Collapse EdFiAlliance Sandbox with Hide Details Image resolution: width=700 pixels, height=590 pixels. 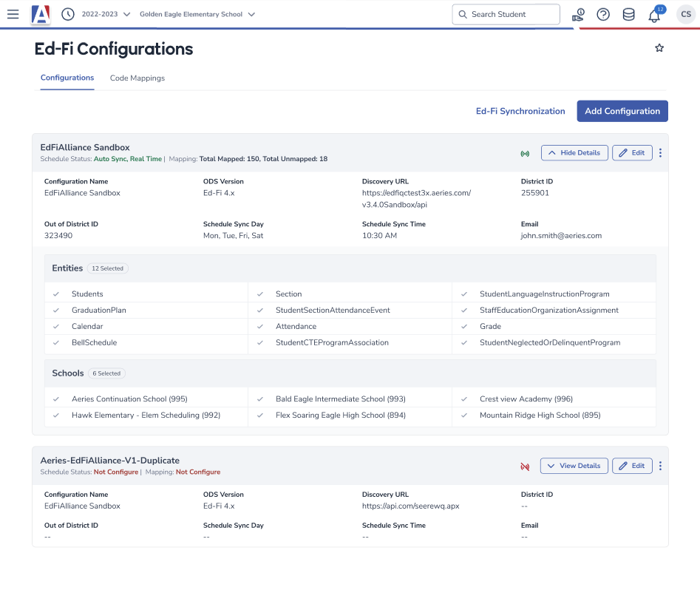(x=574, y=153)
